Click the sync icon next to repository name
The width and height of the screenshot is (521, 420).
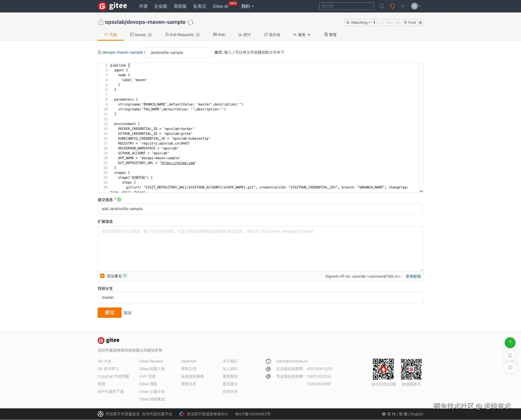pos(190,22)
